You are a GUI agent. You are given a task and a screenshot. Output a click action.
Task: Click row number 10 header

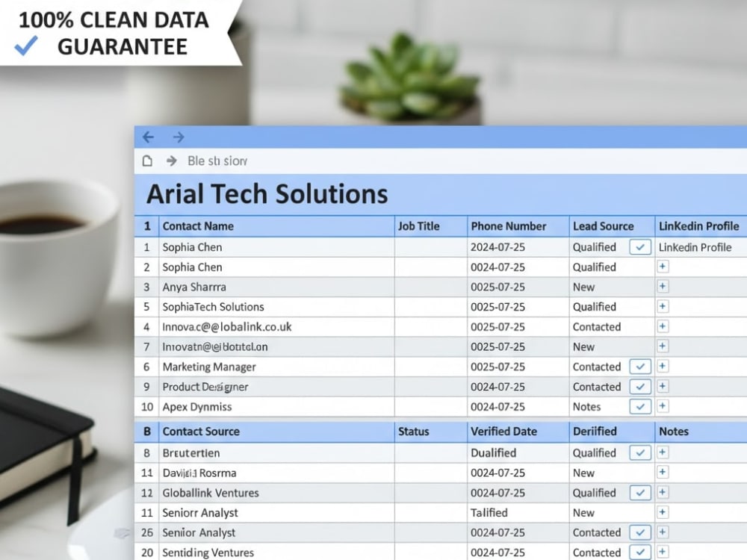[x=146, y=407]
